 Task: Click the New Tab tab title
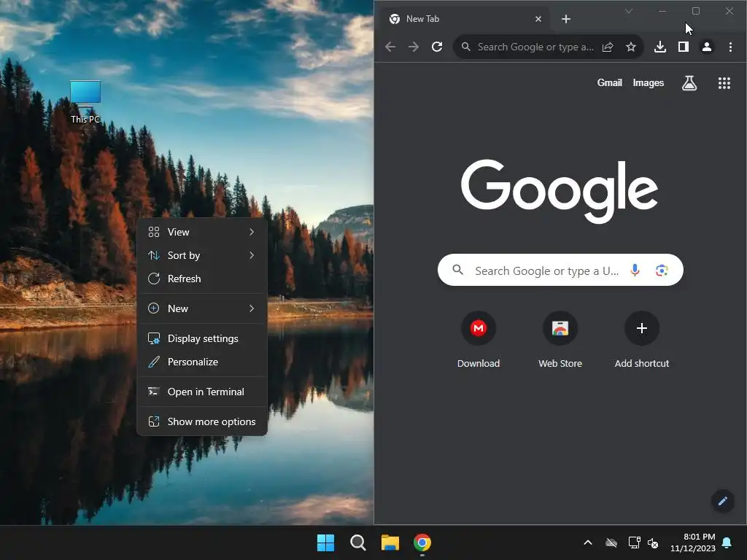[x=422, y=19]
